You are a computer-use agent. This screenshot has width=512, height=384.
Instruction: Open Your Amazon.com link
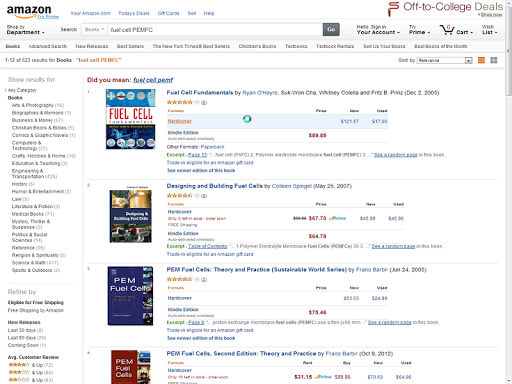pos(90,13)
